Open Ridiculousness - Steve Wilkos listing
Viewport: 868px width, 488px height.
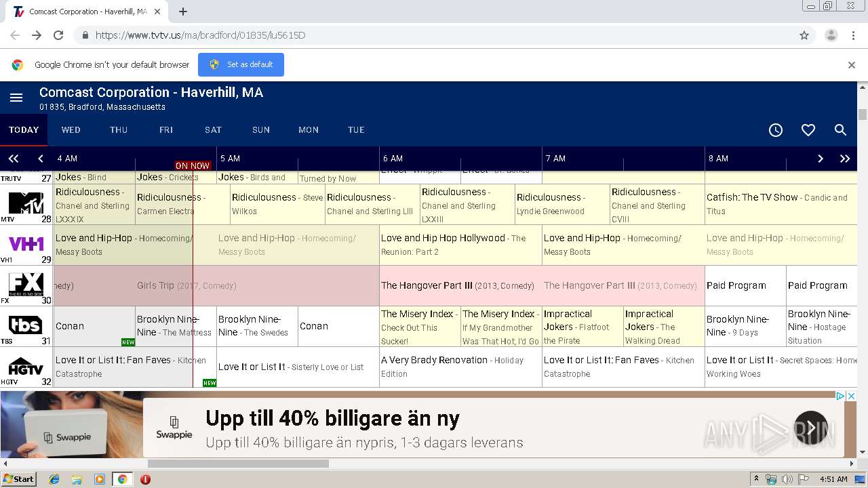[277, 204]
